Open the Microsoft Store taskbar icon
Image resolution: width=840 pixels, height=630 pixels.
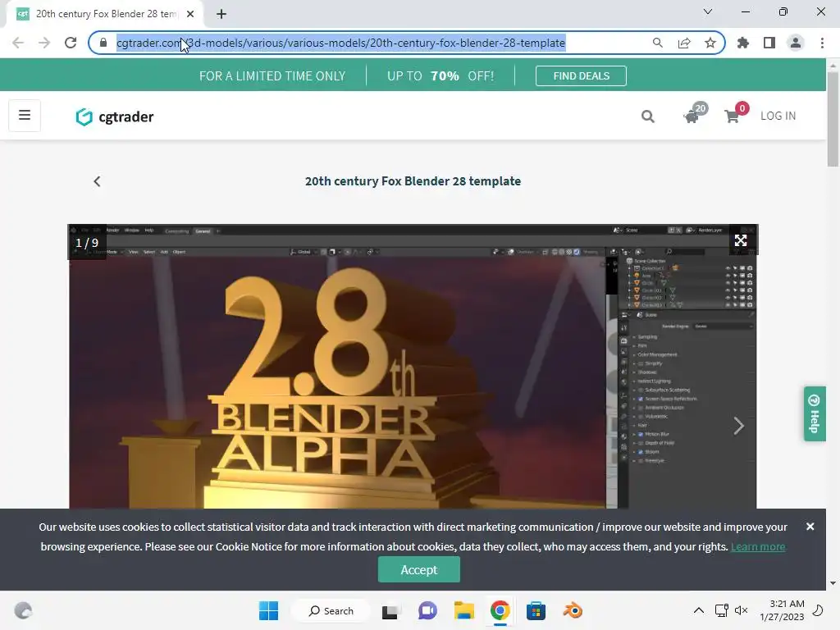tap(536, 610)
